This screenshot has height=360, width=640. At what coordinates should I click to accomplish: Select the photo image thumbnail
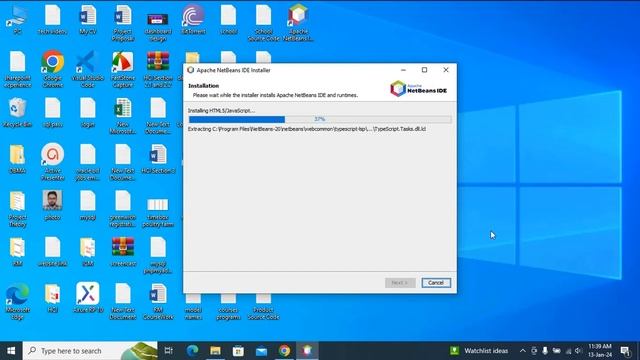tap(53, 205)
